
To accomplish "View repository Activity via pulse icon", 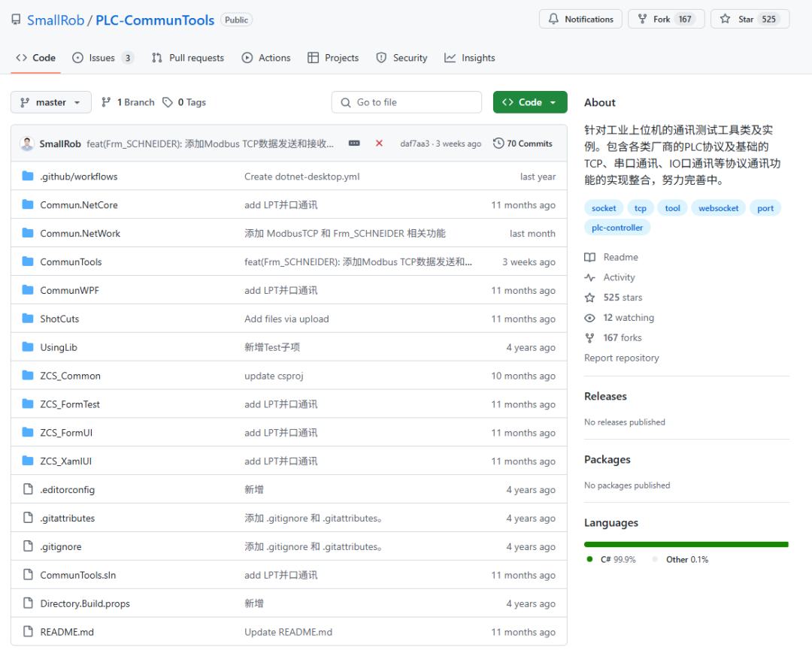I will coord(590,277).
